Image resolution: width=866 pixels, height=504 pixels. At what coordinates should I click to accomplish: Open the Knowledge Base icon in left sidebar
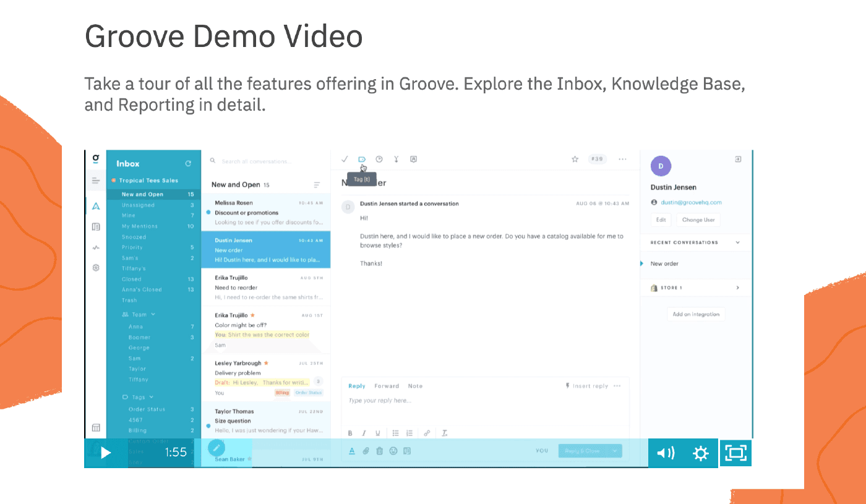click(96, 226)
